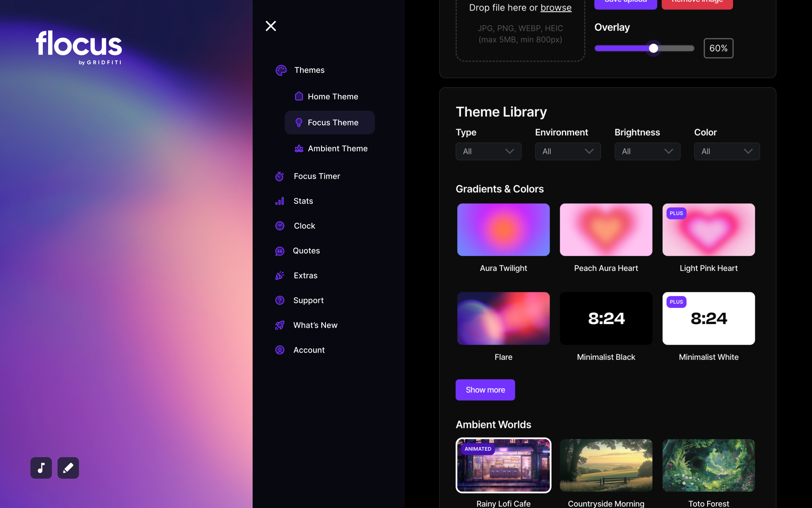The image size is (812, 508).
Task: Click the Show more button
Action: point(485,390)
